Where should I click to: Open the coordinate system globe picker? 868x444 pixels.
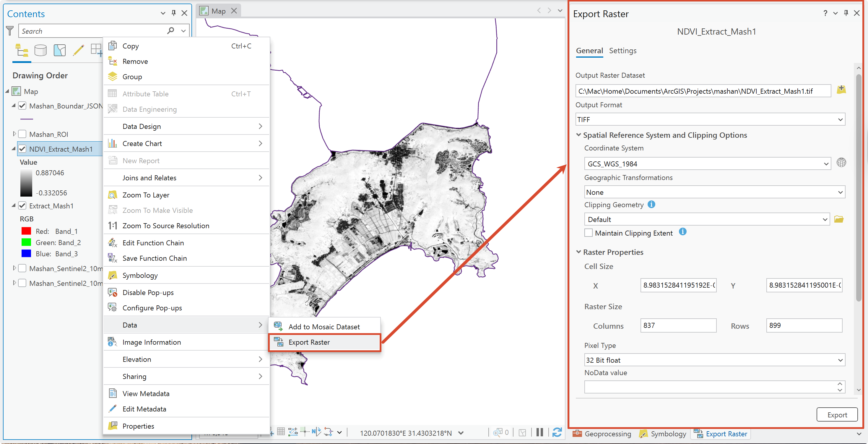841,163
